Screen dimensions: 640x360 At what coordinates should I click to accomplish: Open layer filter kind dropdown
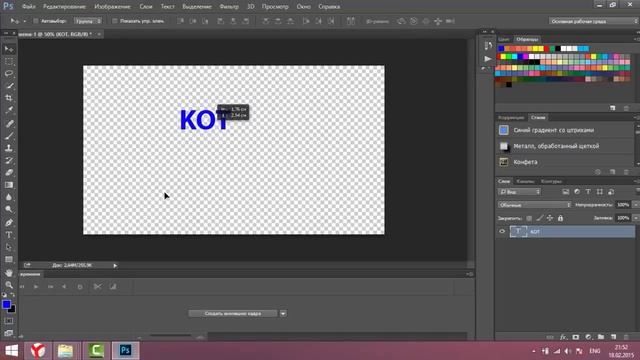click(x=519, y=192)
